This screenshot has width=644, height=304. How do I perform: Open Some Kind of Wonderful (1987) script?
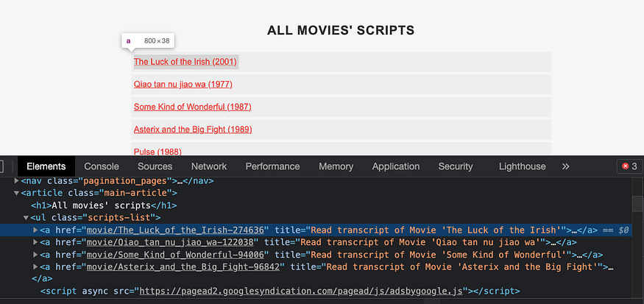point(193,107)
